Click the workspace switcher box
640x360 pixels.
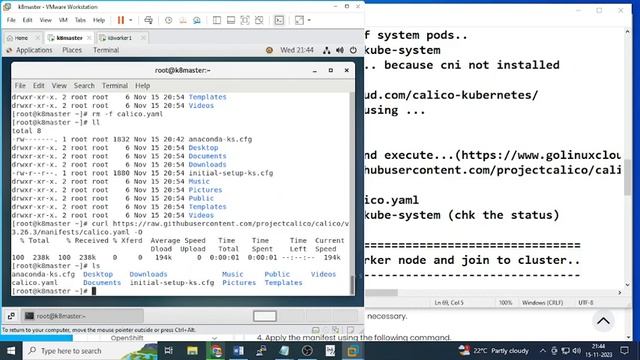click(264, 316)
